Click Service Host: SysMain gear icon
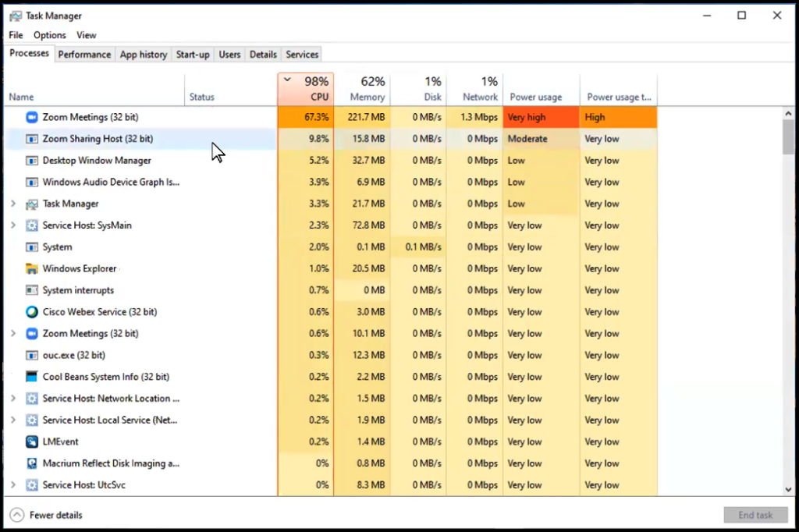Screen dimensions: 799x532 pos(31,225)
